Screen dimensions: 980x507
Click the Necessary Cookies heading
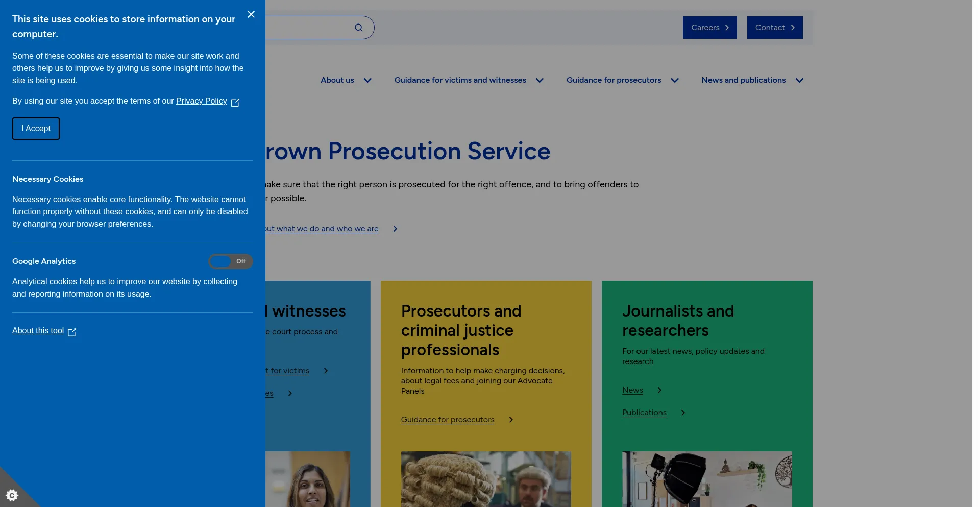[47, 179]
